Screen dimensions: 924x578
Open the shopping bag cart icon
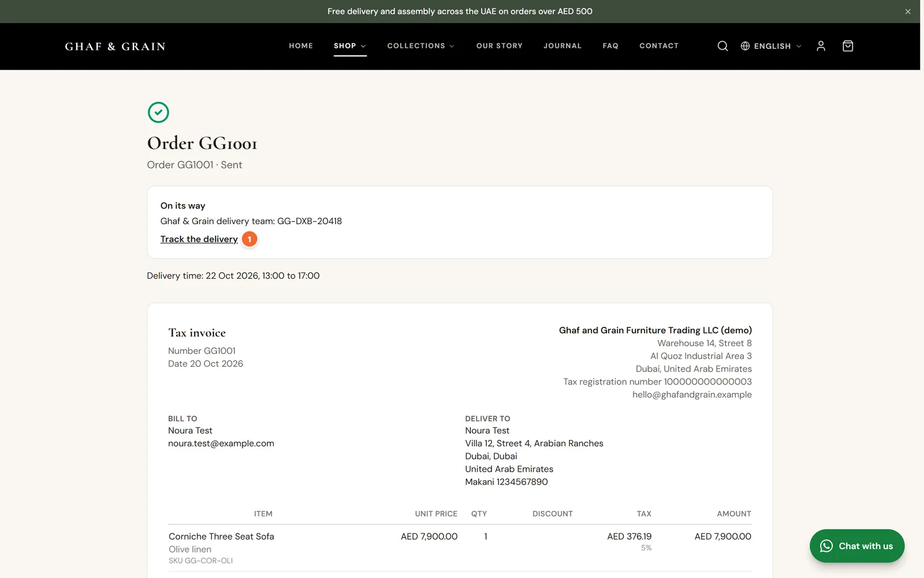848,46
